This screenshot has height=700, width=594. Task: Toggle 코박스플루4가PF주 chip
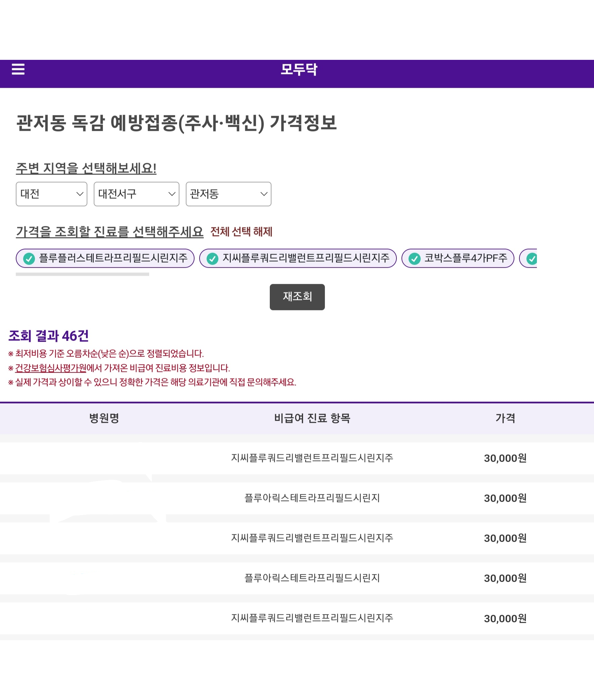(x=458, y=258)
